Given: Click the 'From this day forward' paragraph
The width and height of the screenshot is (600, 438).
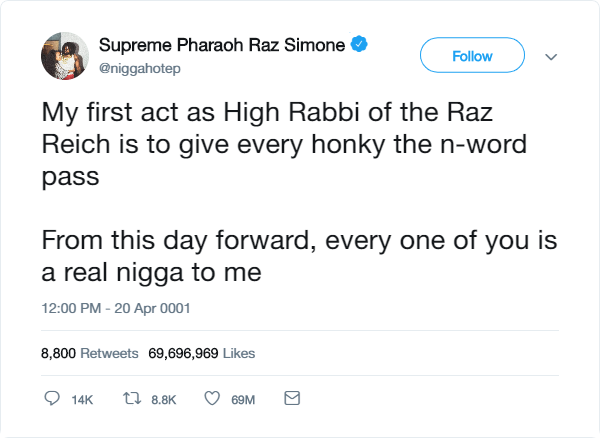Looking at the screenshot, I should click(x=299, y=256).
